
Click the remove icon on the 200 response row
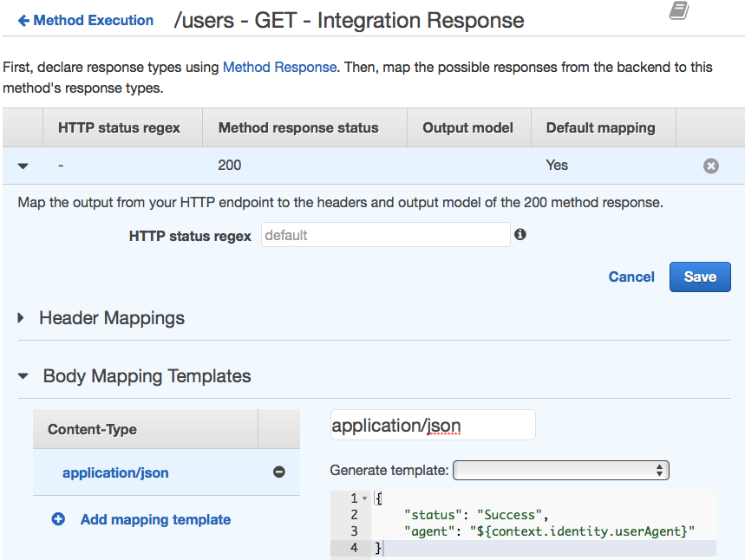(x=710, y=166)
